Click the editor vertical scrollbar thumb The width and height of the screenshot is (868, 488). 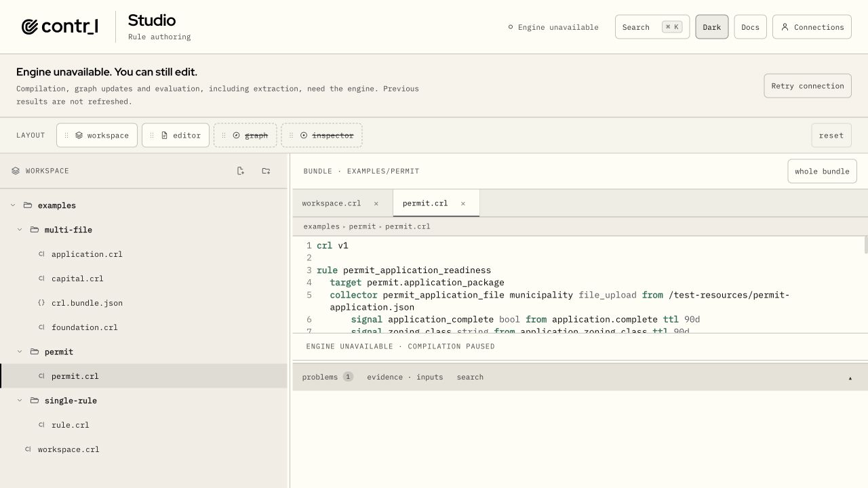865,245
